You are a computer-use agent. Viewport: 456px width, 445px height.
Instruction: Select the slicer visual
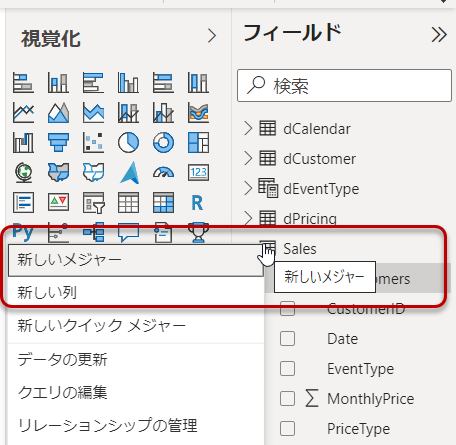(x=93, y=202)
